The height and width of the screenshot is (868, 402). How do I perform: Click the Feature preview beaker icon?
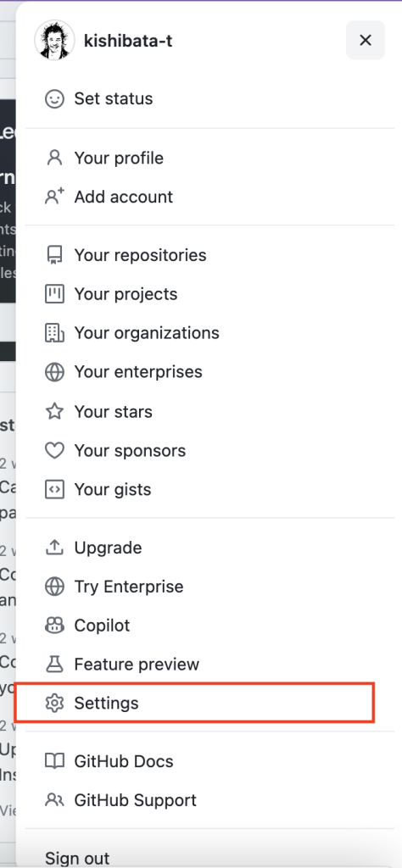(x=54, y=665)
